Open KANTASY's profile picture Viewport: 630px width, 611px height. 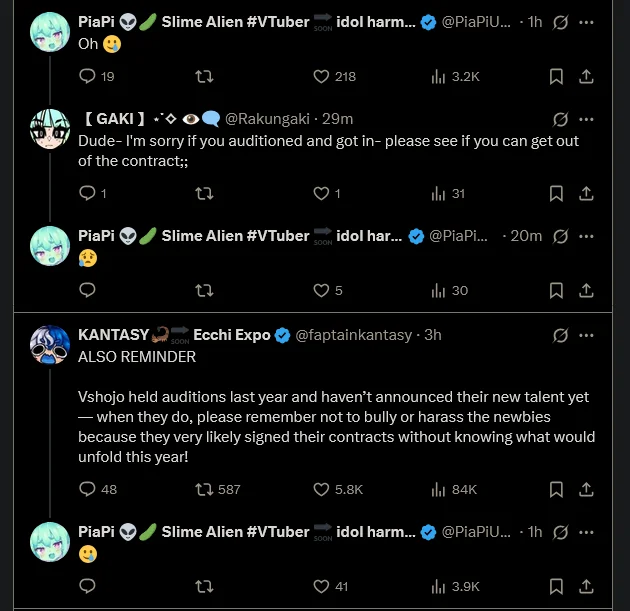tap(49, 344)
